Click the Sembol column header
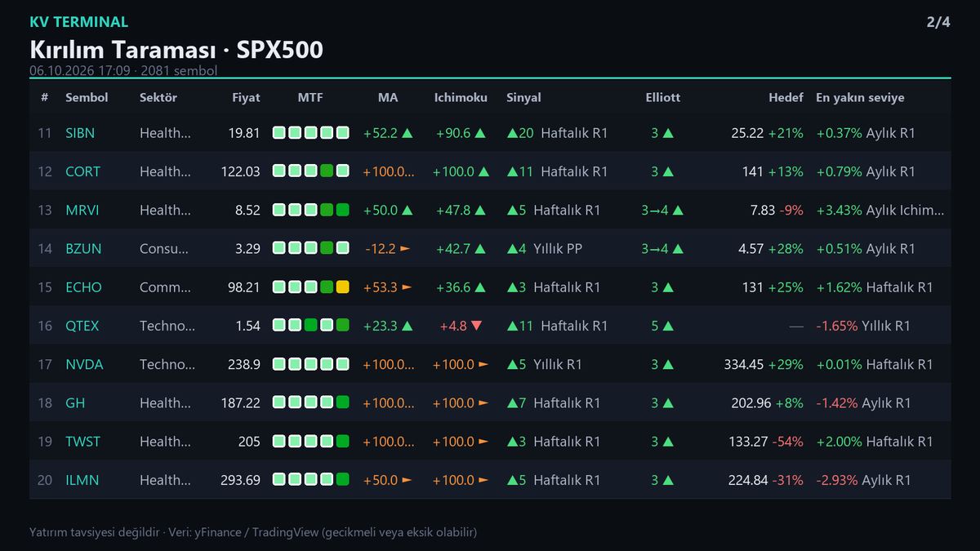The height and width of the screenshot is (551, 980). click(87, 97)
